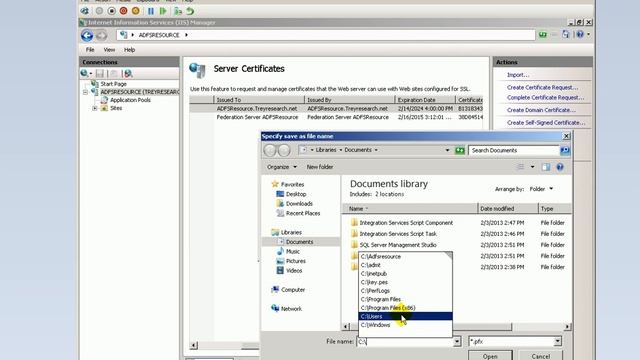Click the dialog's green refresh button
640x360 pixels.
coord(460,151)
